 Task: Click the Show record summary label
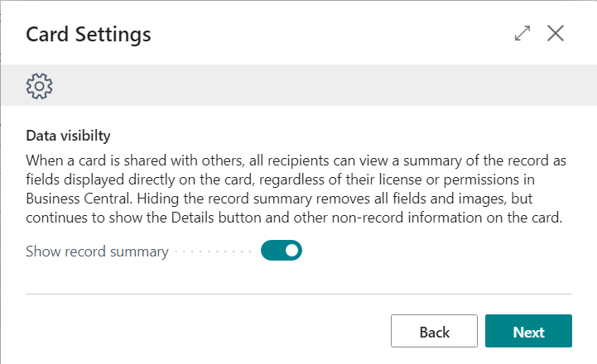97,251
